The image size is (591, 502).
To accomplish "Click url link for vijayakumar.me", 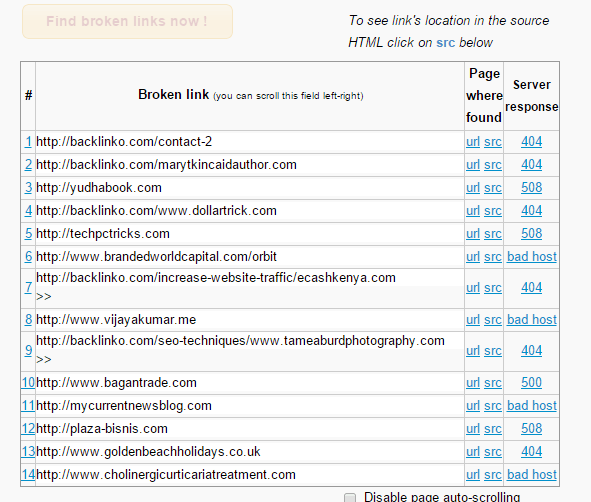I will (473, 320).
